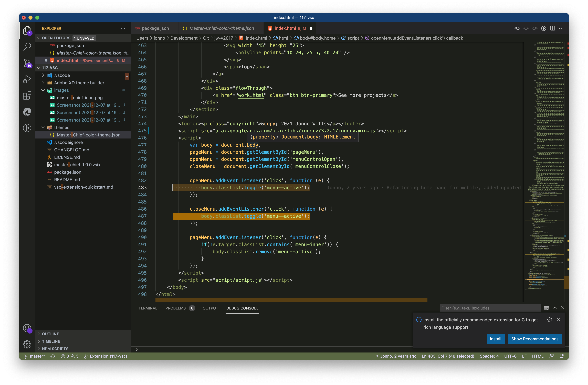
Task: Open the PROBLEMS panel tab
Action: point(175,308)
